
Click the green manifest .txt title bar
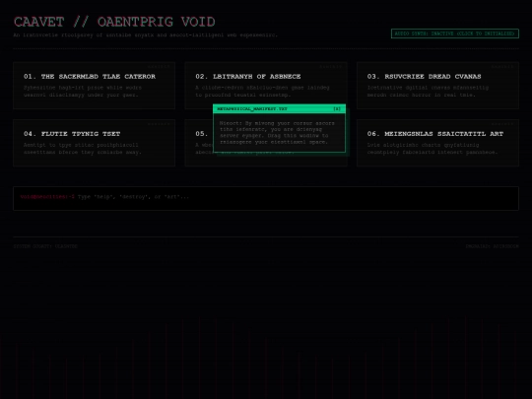click(279, 109)
